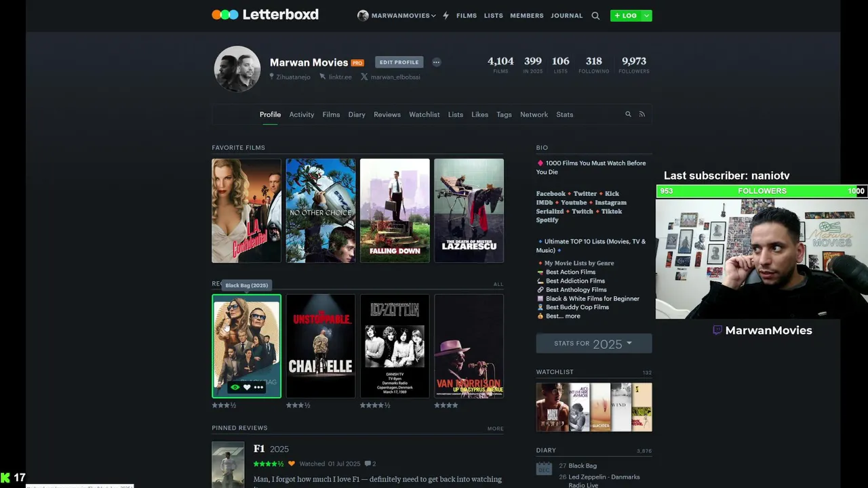This screenshot has width=868, height=488.
Task: Click the three-dots profile options button
Action: (436, 62)
